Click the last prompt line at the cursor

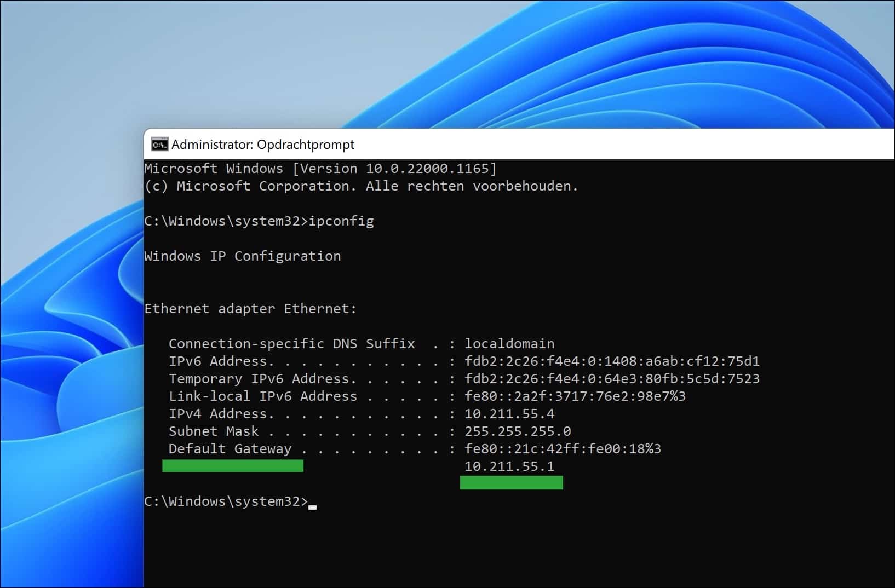pos(231,501)
